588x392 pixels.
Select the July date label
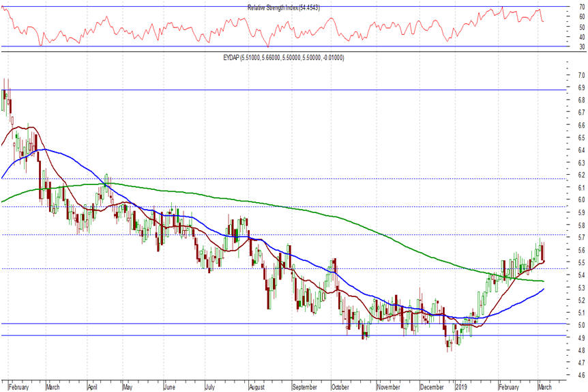(x=209, y=387)
